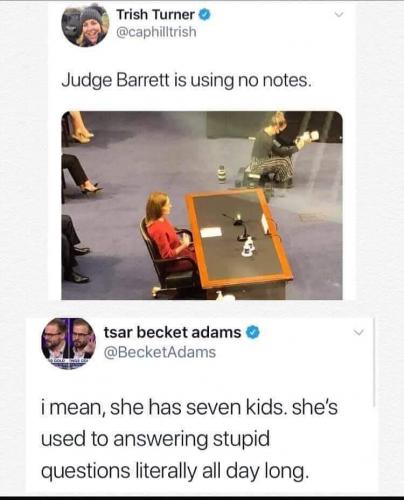Visit the @BecketAdams handle
This screenshot has width=404, height=500.
160,352
